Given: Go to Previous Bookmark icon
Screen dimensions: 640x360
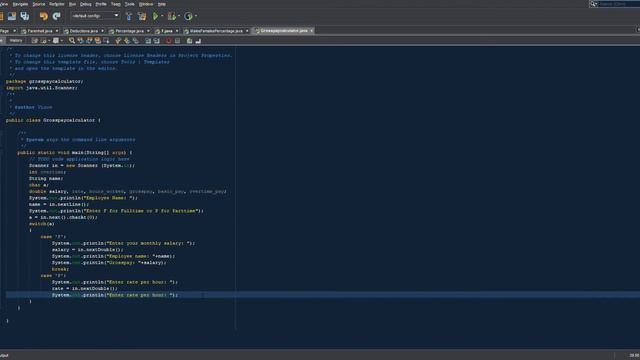Looking at the screenshot, I should (118, 40).
